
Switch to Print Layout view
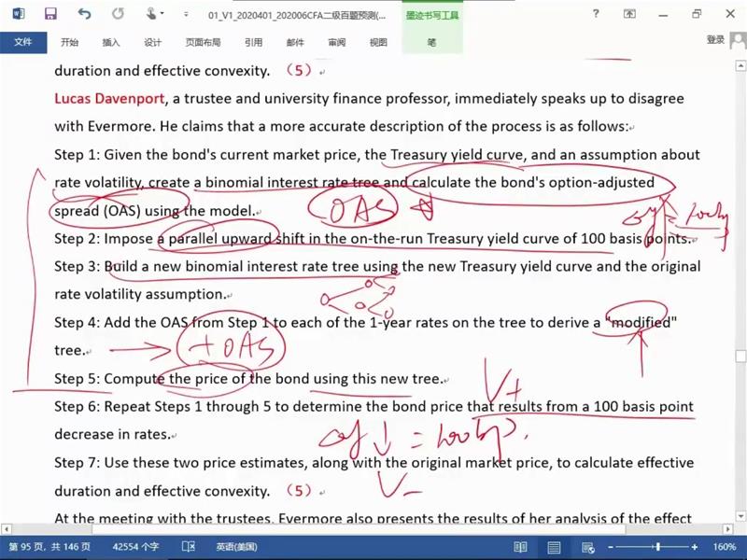[x=554, y=547]
